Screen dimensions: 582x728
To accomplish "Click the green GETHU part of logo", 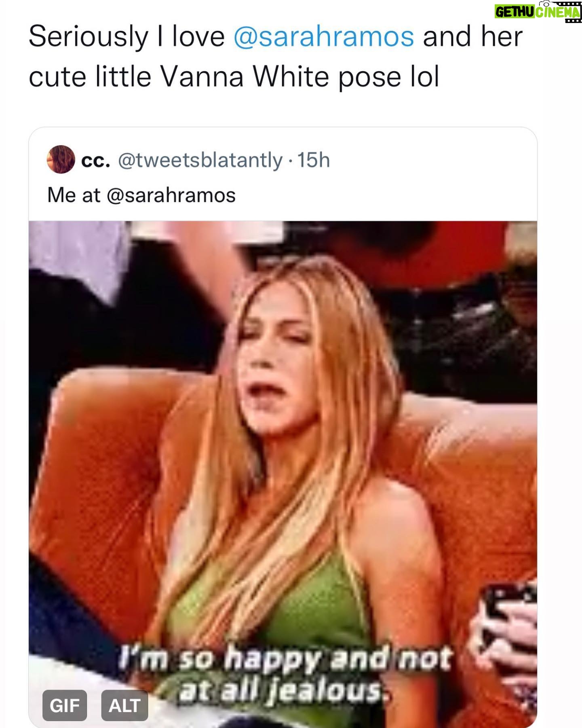I will click(515, 13).
